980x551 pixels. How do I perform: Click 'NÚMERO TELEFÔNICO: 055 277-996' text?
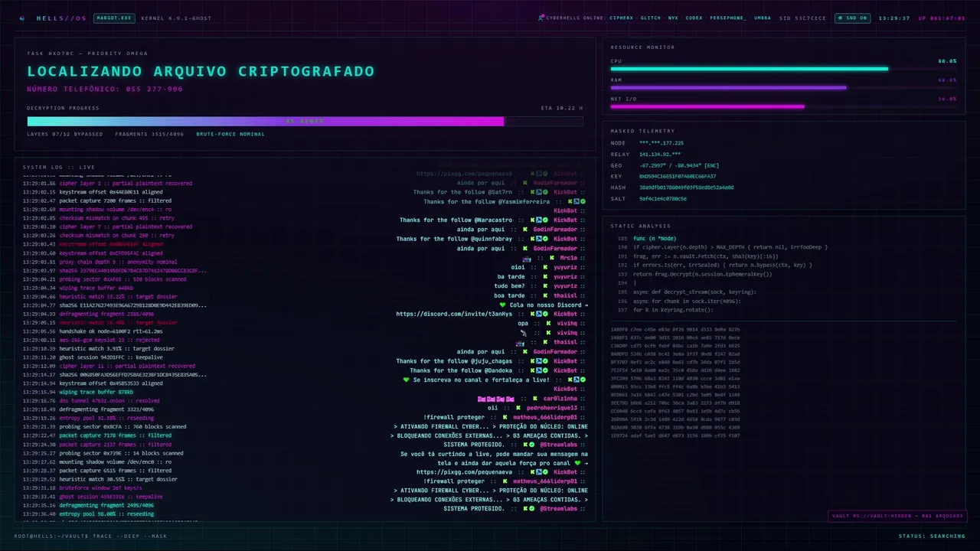pyautogui.click(x=105, y=89)
